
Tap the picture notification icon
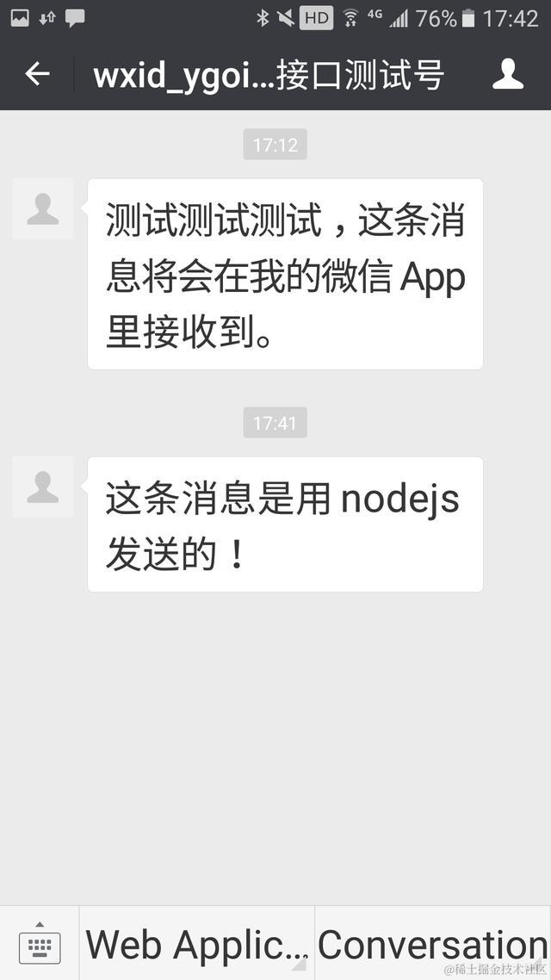19,18
